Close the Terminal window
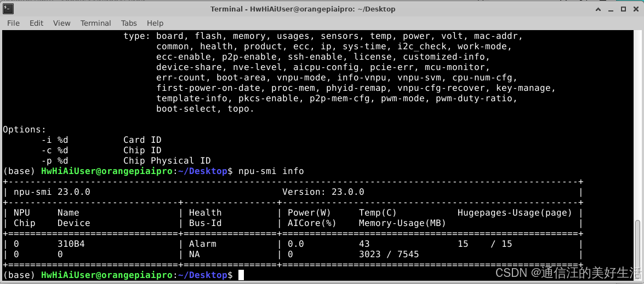The image size is (644, 284). (x=636, y=9)
